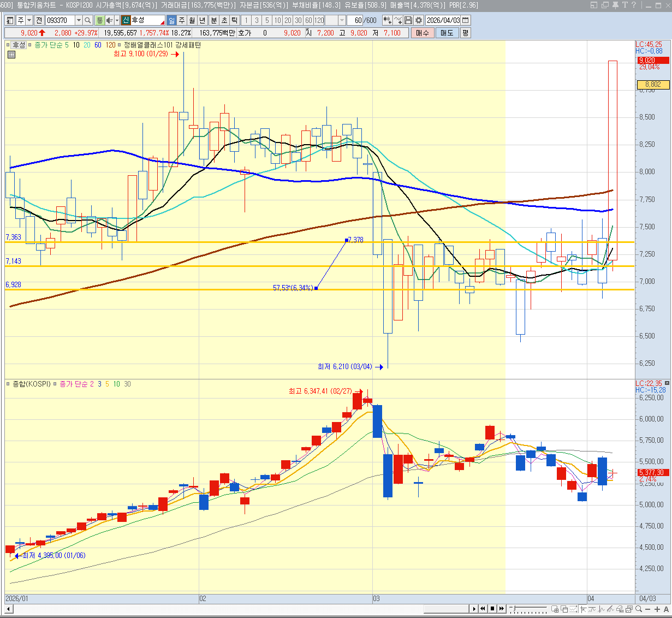Click the fast-forward button in bottom bar
The width and height of the screenshot is (672, 618).
501,609
